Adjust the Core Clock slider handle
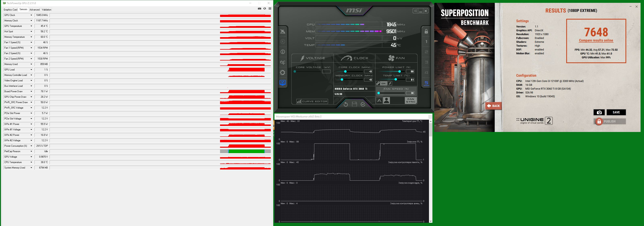Screen dimensions: 644x226 pyautogui.click(x=346, y=72)
